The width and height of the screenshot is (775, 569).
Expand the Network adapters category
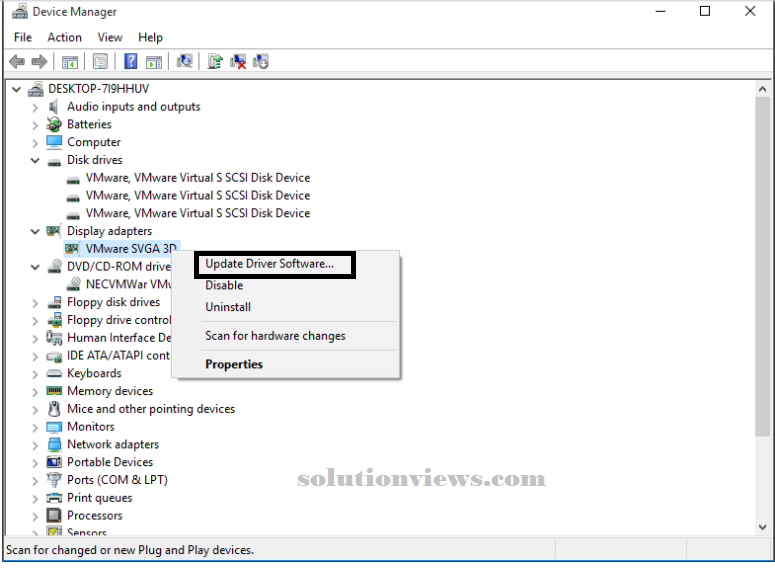click(x=35, y=445)
